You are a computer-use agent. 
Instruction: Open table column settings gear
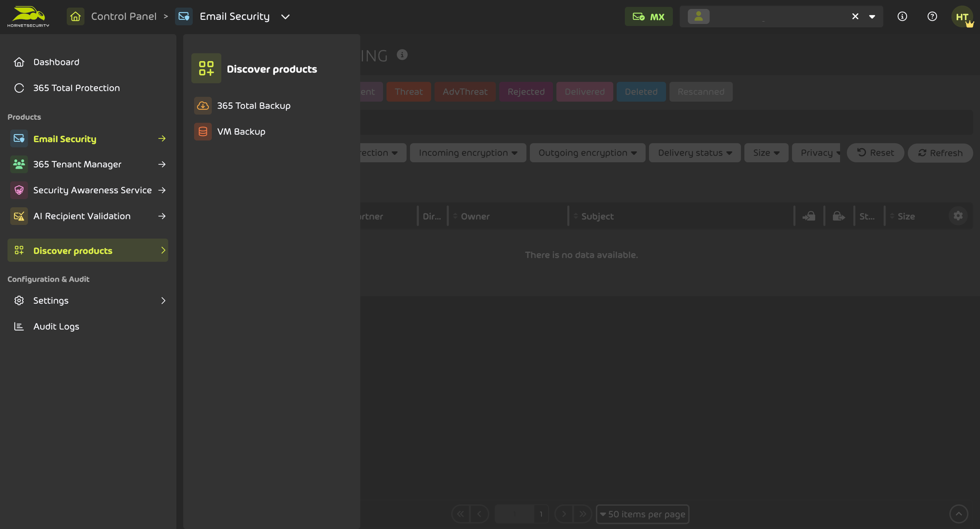(958, 216)
